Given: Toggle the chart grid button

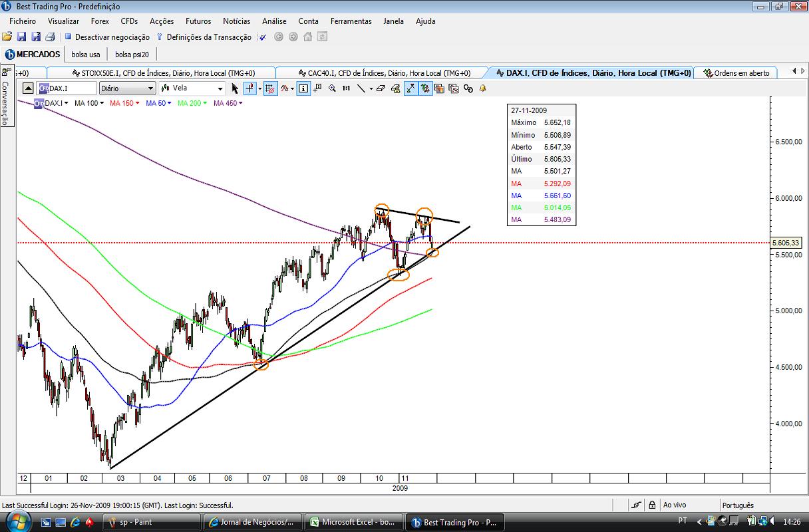Looking at the screenshot, I should [271, 88].
